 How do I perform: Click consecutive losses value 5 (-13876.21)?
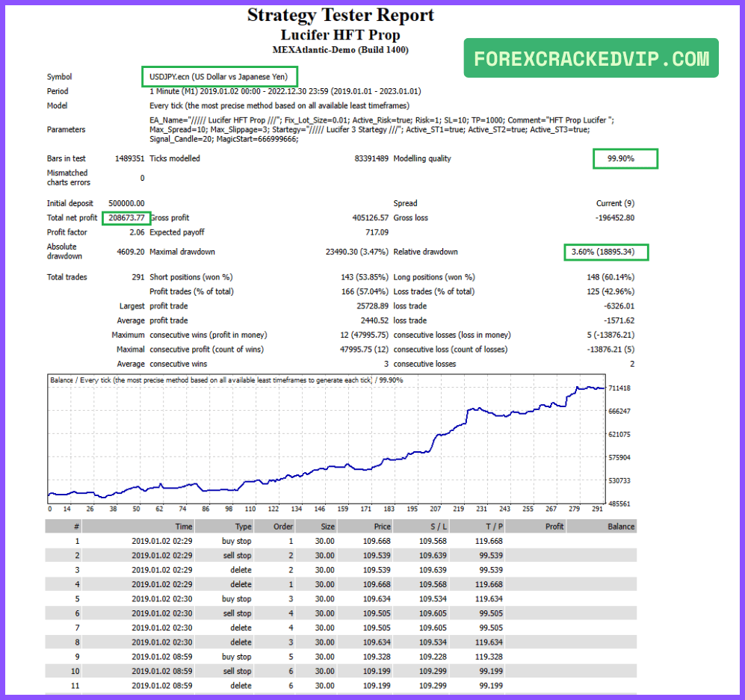point(610,335)
